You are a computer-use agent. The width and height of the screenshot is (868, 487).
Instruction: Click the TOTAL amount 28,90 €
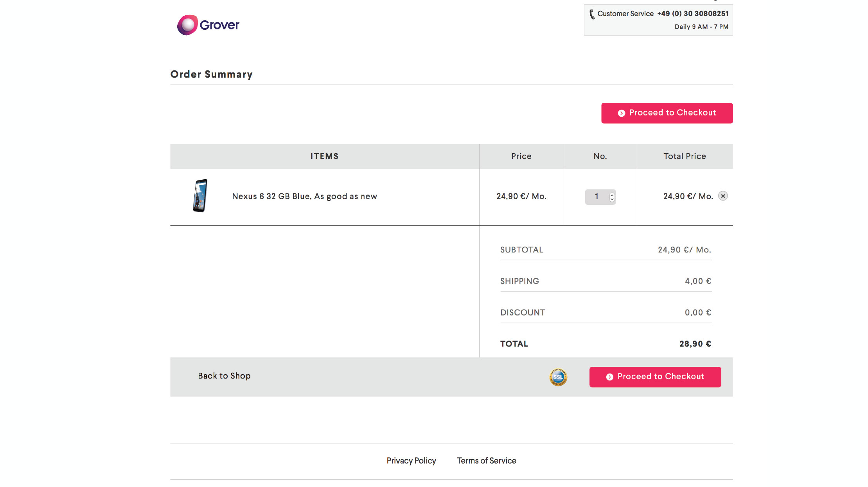click(695, 344)
